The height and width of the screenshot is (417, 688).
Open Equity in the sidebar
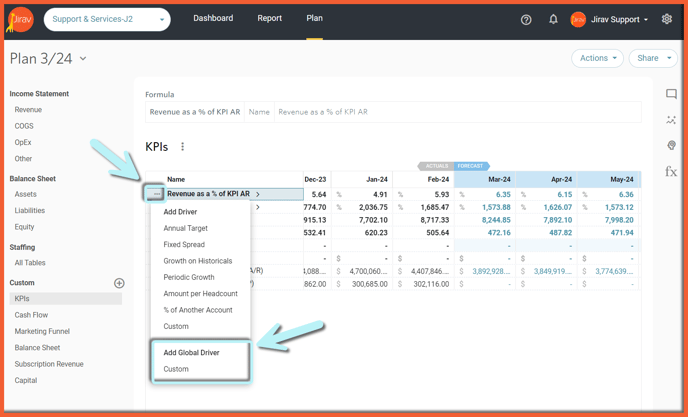(x=24, y=227)
